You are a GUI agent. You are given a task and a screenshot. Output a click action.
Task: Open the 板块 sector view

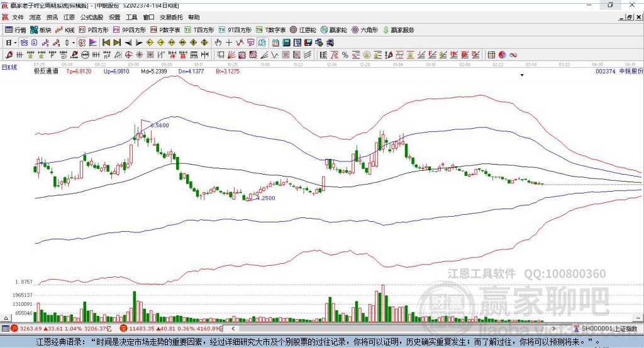coord(41,30)
